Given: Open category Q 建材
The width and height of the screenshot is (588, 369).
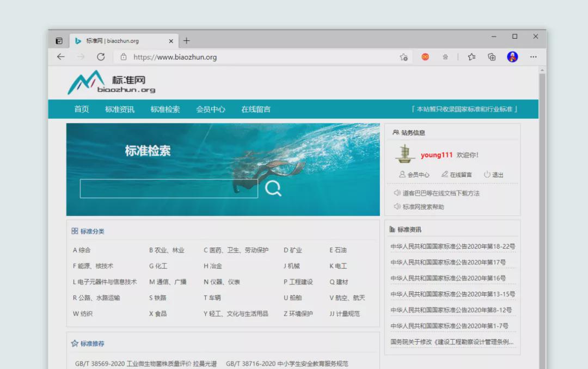Looking at the screenshot, I should (x=339, y=282).
